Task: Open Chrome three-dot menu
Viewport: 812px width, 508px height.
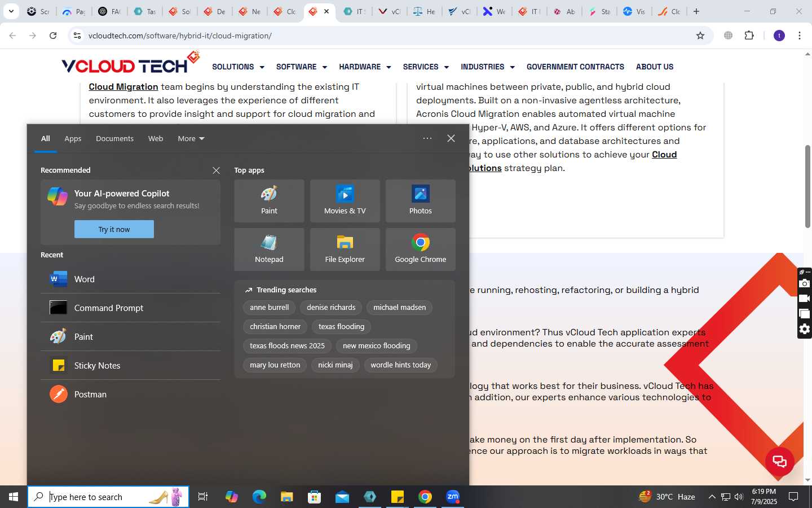Action: coord(800,36)
